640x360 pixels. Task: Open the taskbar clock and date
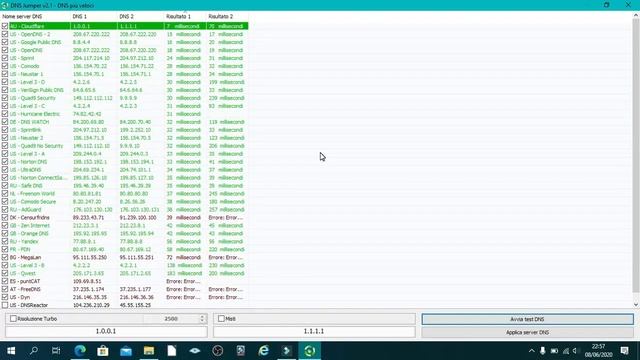pyautogui.click(x=598, y=351)
